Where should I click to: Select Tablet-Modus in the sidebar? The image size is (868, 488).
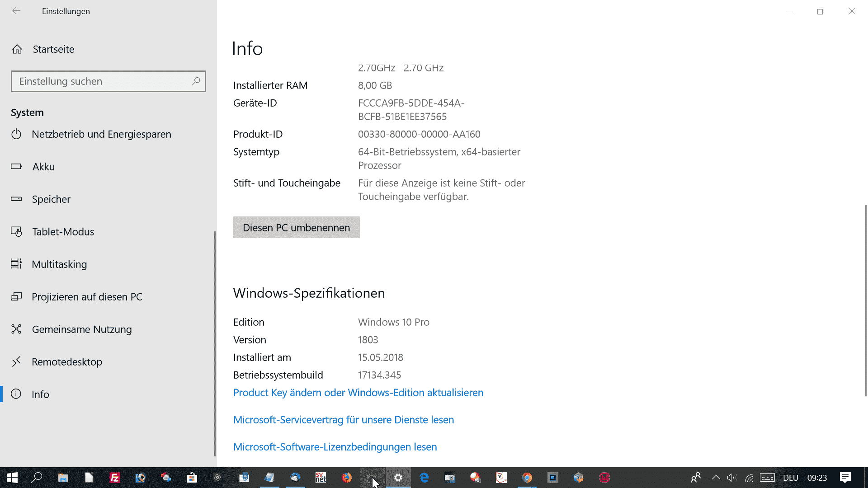108,232
